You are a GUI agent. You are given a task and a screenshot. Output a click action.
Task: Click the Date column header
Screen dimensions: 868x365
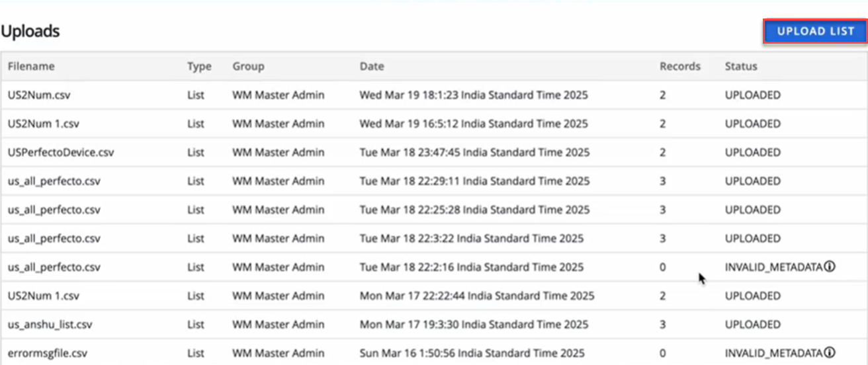(372, 66)
